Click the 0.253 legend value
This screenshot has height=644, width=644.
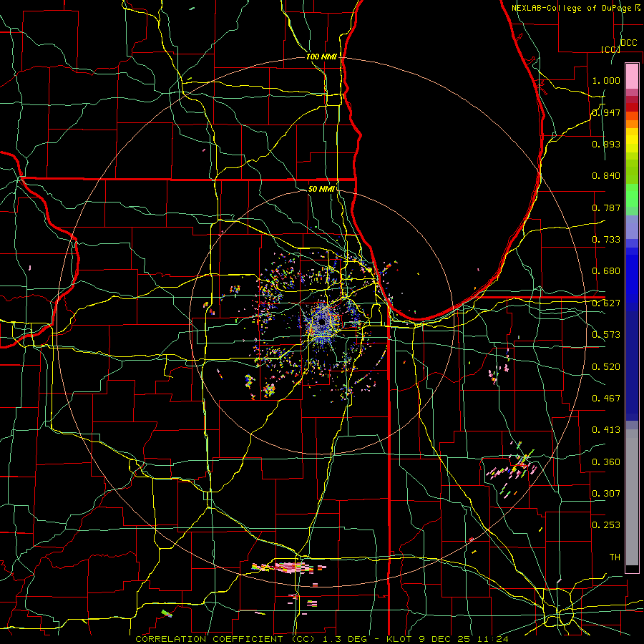pyautogui.click(x=606, y=525)
